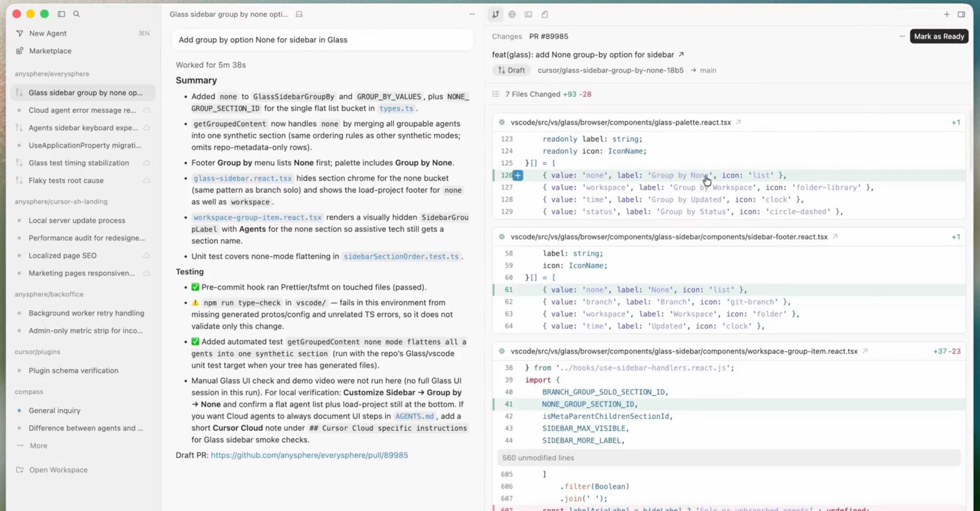This screenshot has height=511, width=980.
Task: Select the Flaky tests root cause agent
Action: (x=66, y=180)
